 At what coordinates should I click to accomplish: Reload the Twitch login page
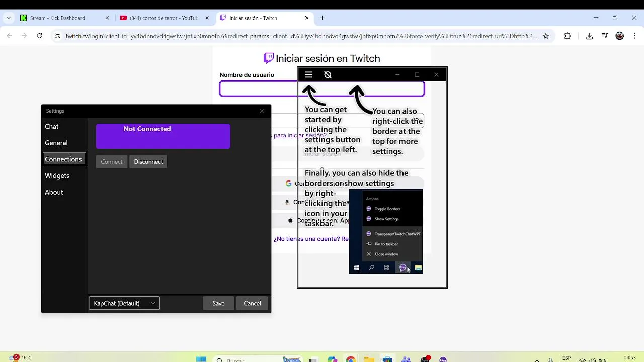coord(39,36)
